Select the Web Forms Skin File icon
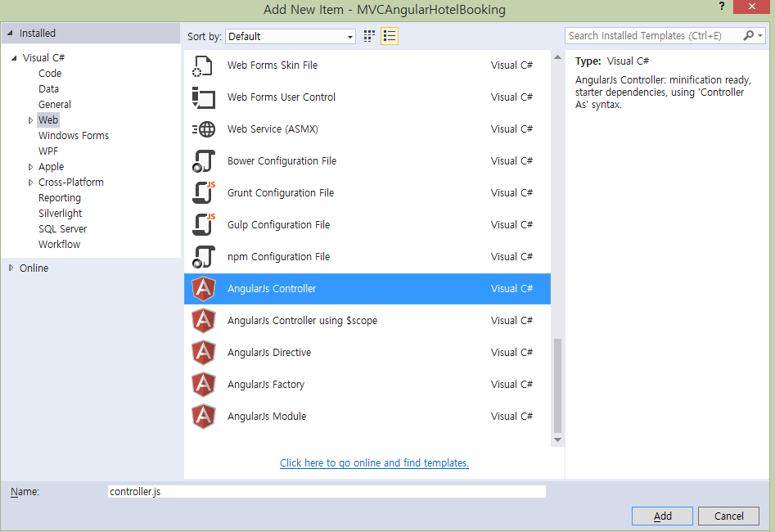 pyautogui.click(x=203, y=65)
